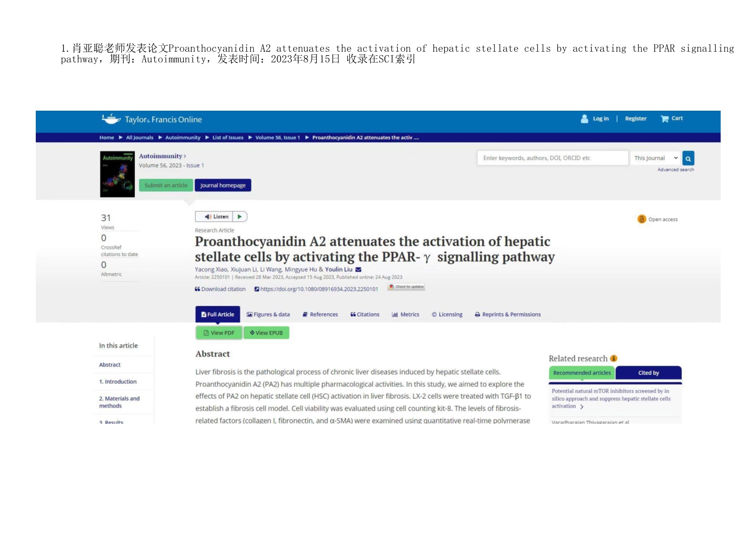Click the Open access icon
The height and width of the screenshot is (534, 756).
click(x=641, y=219)
